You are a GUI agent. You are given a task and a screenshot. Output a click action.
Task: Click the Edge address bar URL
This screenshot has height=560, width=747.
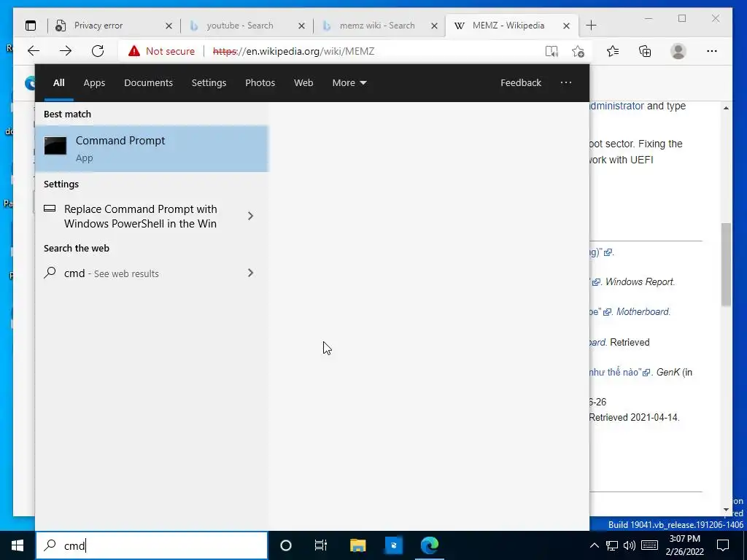pyautogui.click(x=293, y=51)
